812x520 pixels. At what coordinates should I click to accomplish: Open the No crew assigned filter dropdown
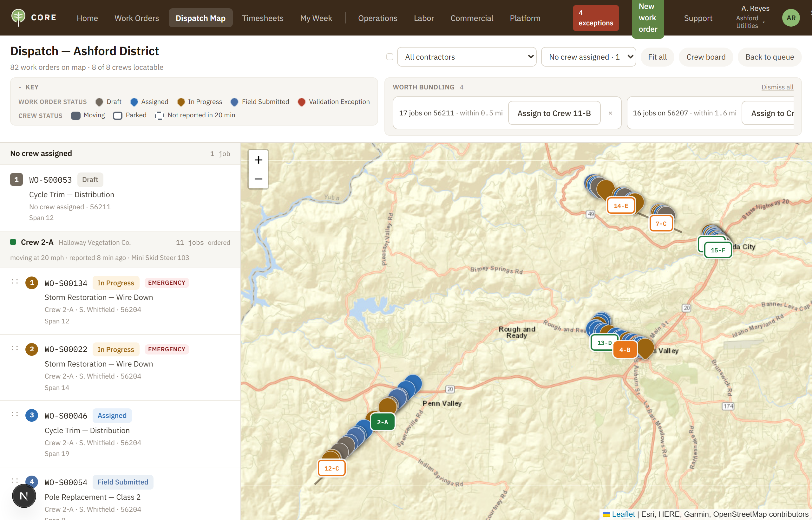(588, 57)
